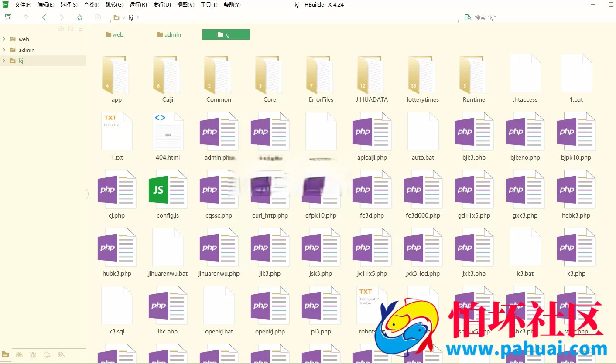
Task: Select the Caiji folder icon
Action: pos(168,75)
